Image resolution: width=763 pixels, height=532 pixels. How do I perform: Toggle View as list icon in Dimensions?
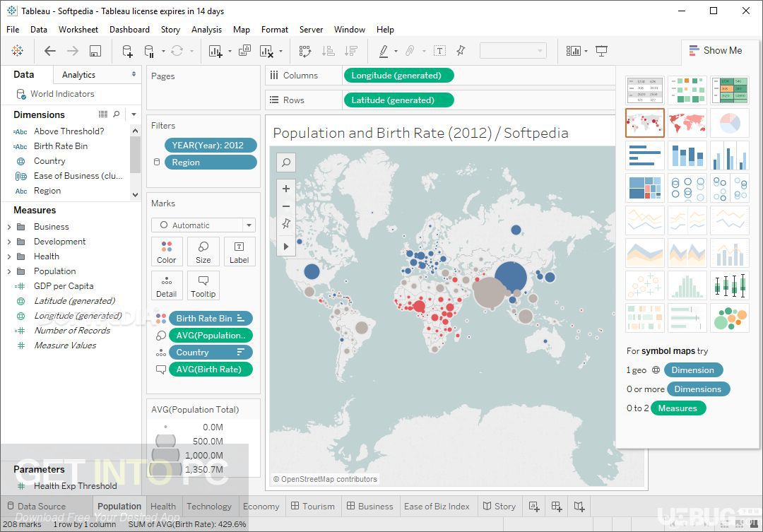[102, 114]
